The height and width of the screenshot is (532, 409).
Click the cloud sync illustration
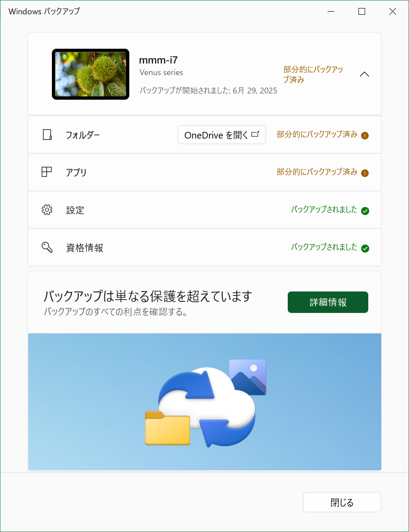coord(205,403)
